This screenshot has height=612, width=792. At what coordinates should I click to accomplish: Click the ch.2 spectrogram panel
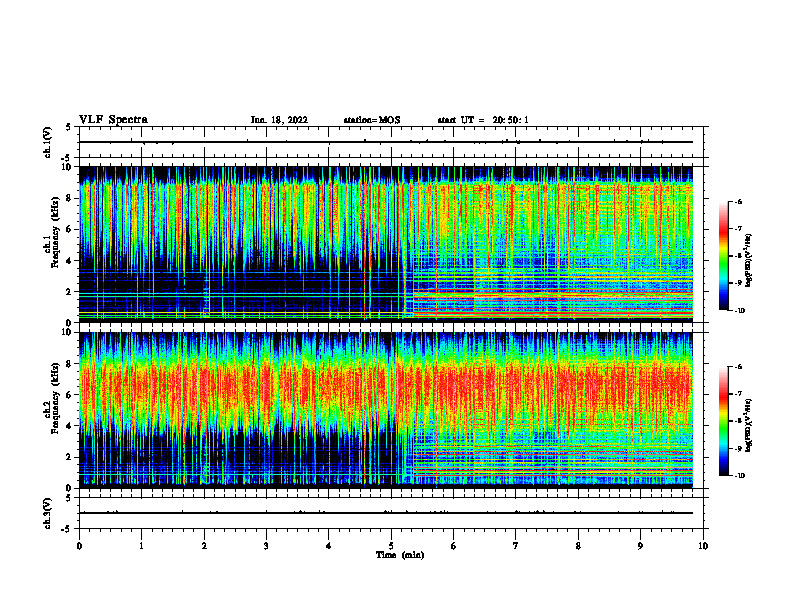click(385, 410)
